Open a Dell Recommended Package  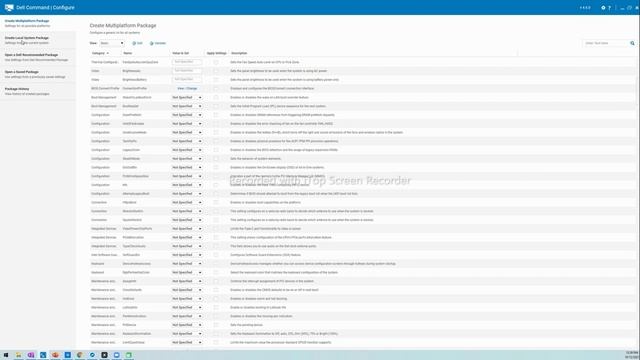[x=38, y=57]
